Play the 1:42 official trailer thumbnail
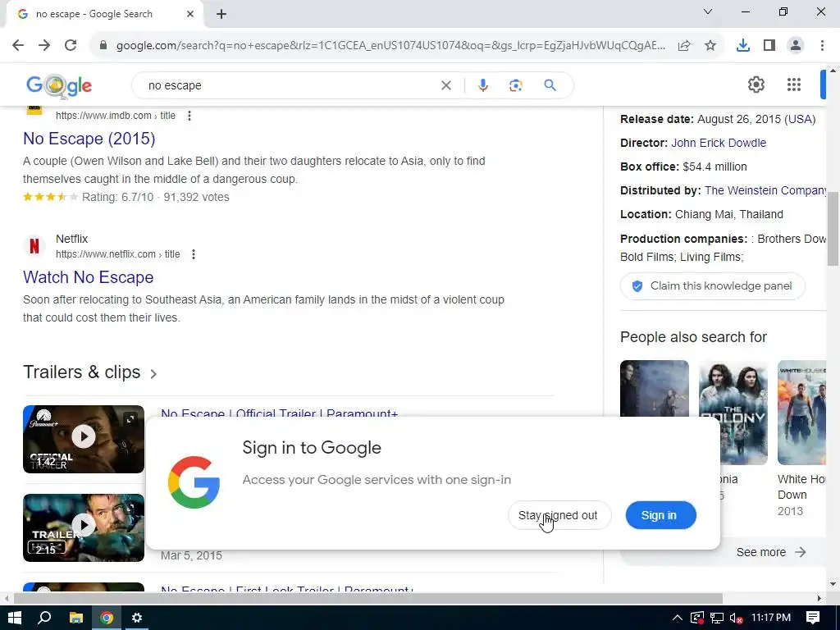 [84, 439]
